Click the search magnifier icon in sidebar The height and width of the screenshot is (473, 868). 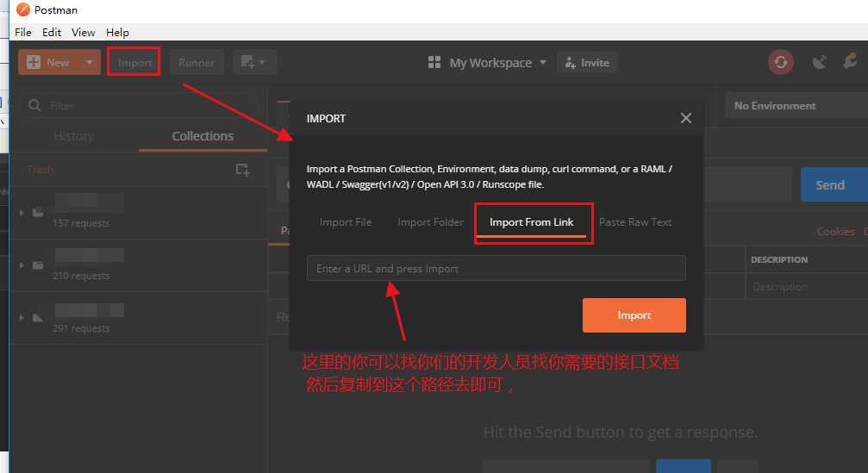pyautogui.click(x=34, y=105)
